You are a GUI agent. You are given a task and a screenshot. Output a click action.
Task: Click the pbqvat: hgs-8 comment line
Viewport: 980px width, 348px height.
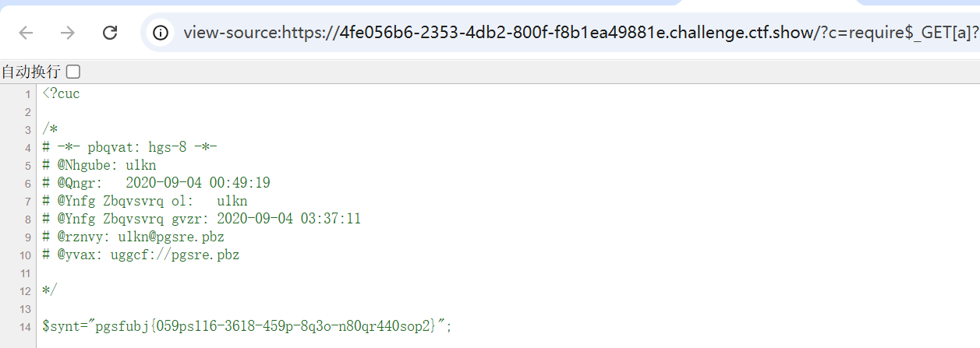[129, 148]
